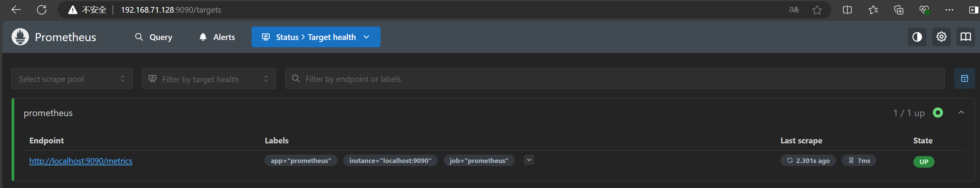Click the Prometheus flame logo
Screen dimensions: 980x188
pos(20,37)
